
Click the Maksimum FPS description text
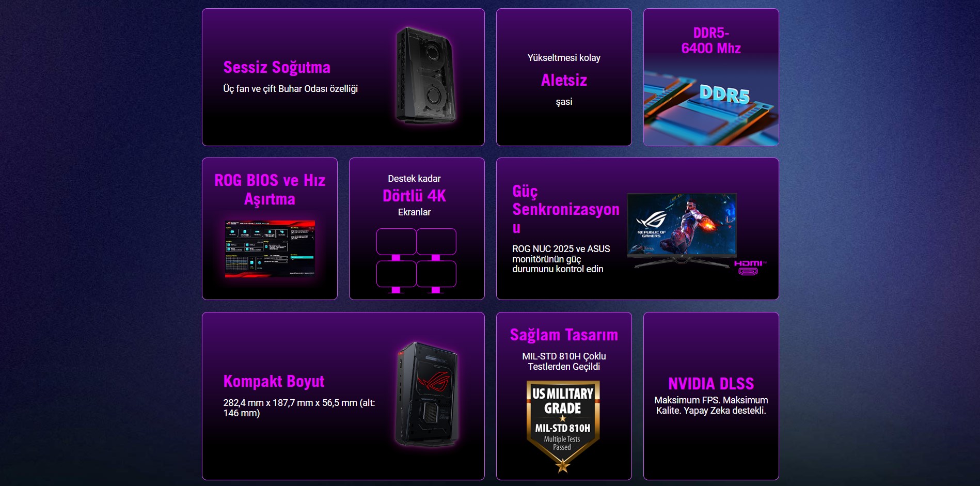[x=711, y=405]
